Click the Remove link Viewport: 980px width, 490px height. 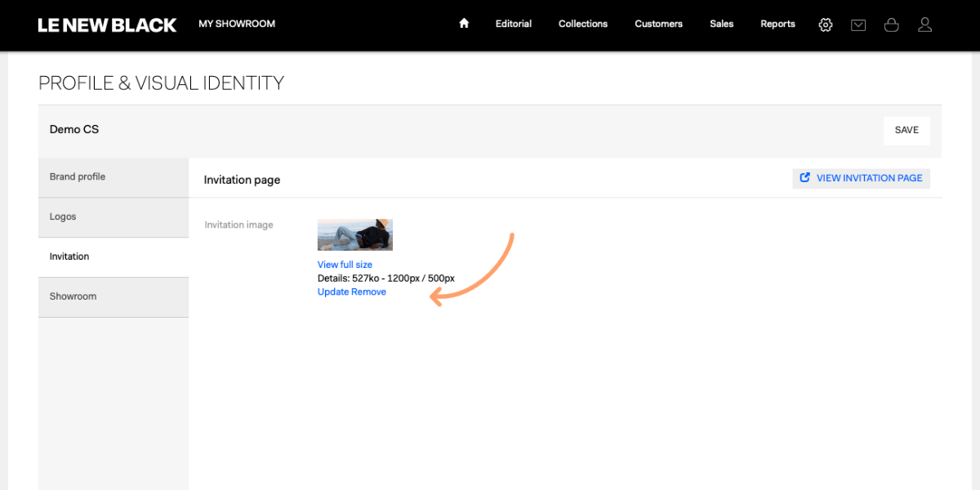point(369,292)
